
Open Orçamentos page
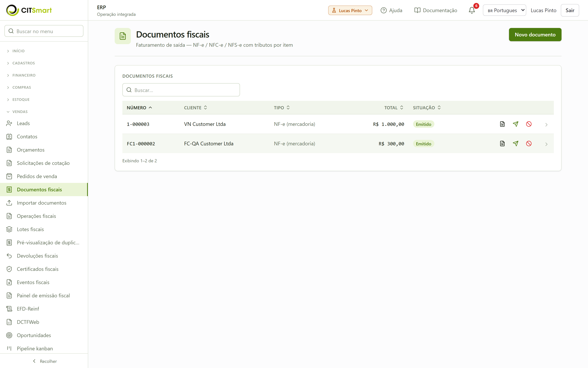pyautogui.click(x=44, y=150)
